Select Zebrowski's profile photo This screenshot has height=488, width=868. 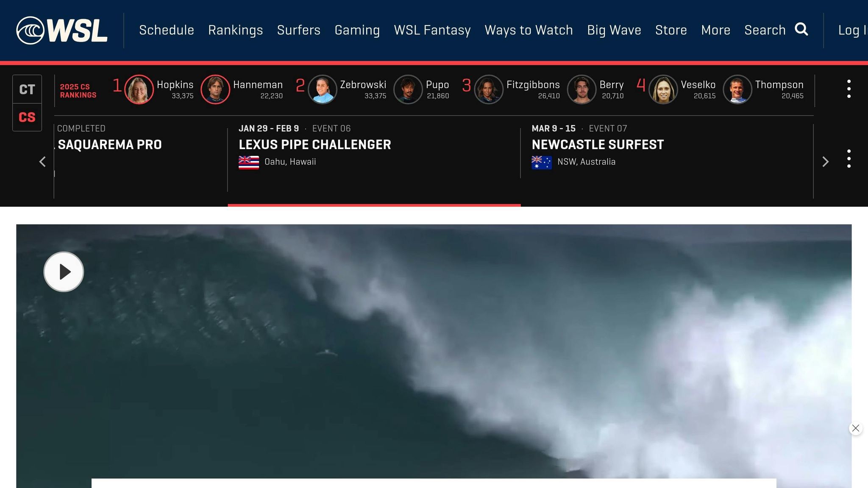pos(322,89)
